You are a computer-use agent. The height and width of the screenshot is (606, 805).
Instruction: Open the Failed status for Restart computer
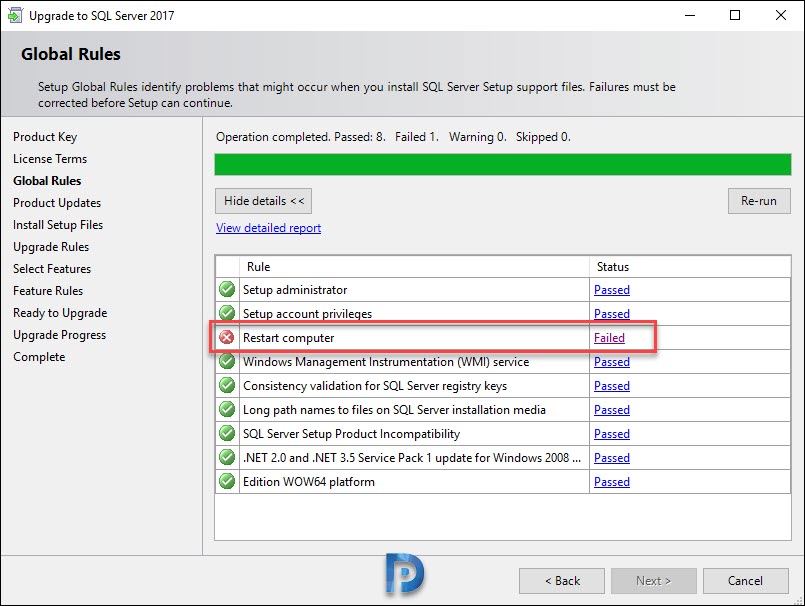(x=609, y=338)
